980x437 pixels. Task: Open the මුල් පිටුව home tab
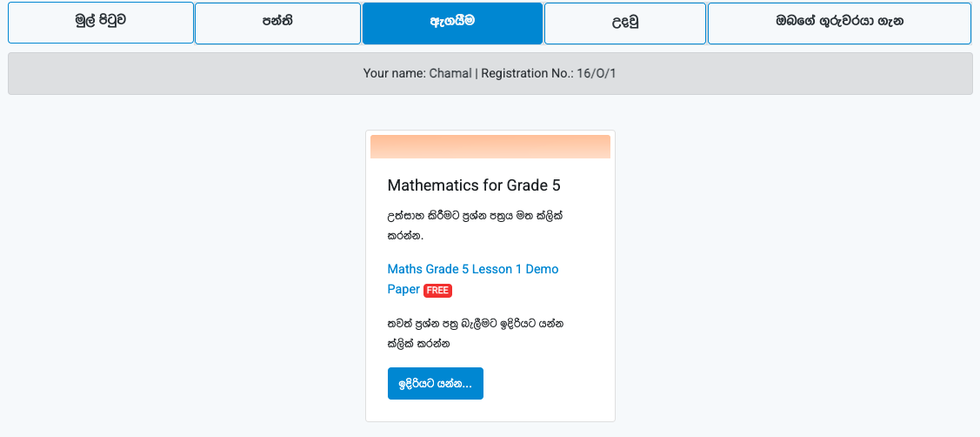101,23
